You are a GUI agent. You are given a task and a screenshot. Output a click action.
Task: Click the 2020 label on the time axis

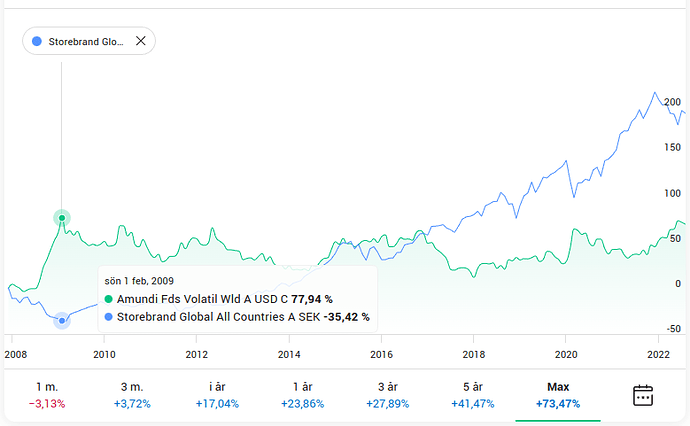coord(566,354)
